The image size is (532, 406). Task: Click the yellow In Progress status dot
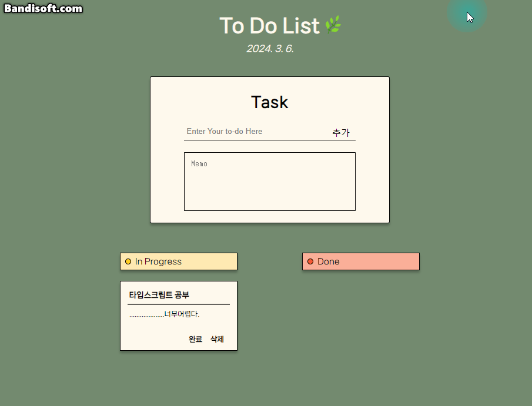coord(128,261)
